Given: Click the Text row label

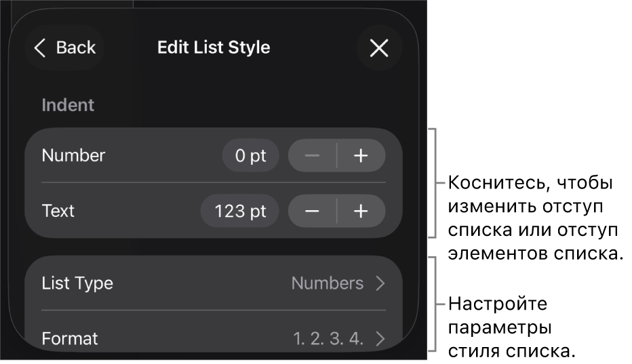Looking at the screenshot, I should coord(58,211).
